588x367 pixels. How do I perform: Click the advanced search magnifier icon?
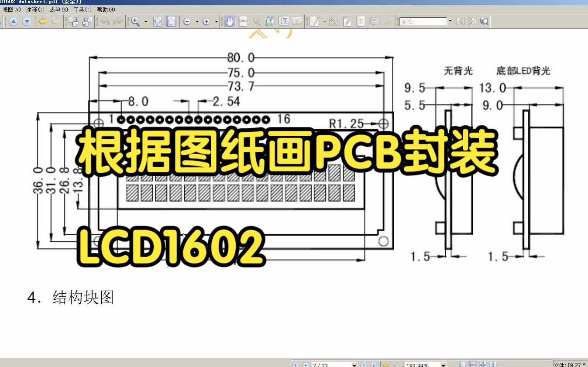click(x=484, y=21)
